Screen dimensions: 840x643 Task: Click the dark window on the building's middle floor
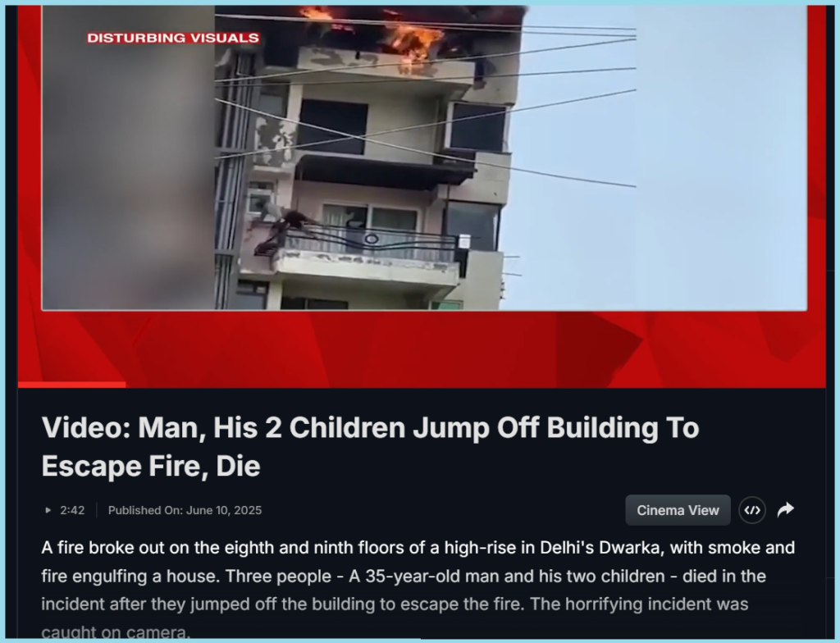(x=333, y=126)
